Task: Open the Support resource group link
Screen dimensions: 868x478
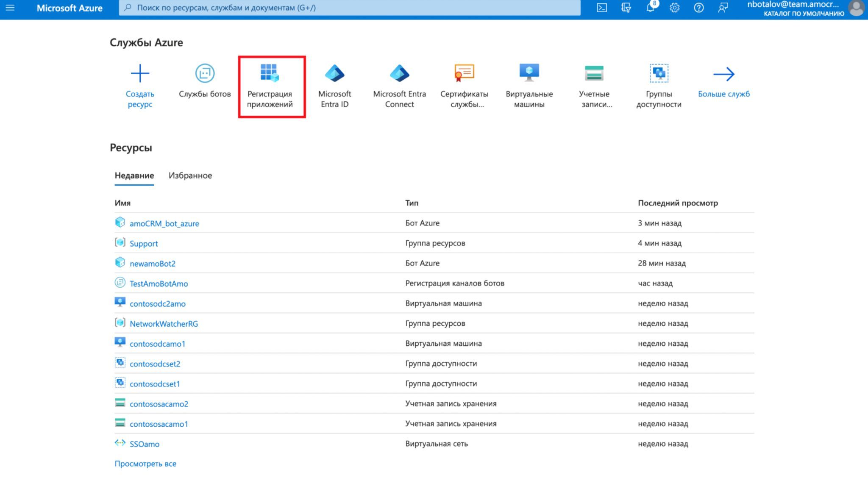Action: pos(144,244)
